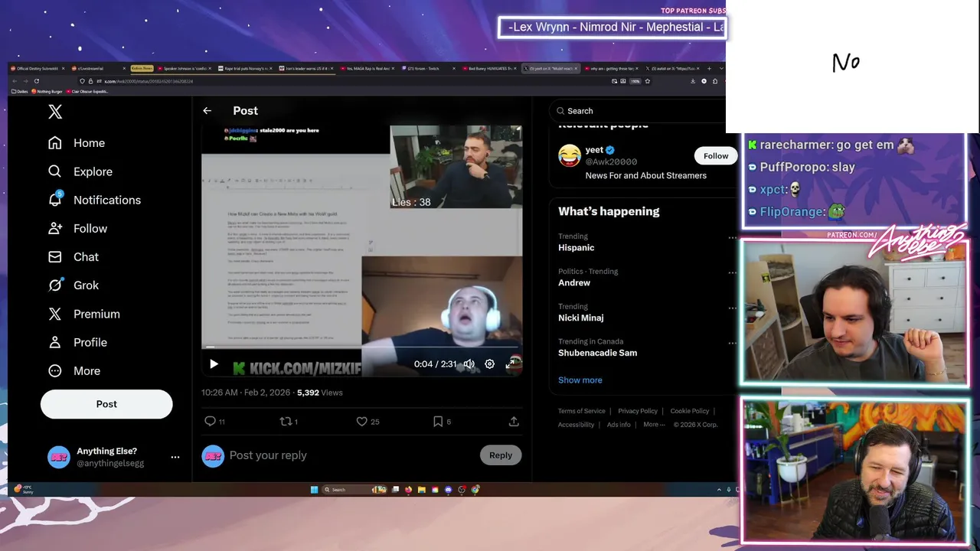Viewport: 980px width, 551px height.
Task: Open a new browser tab with plus
Action: (x=707, y=69)
